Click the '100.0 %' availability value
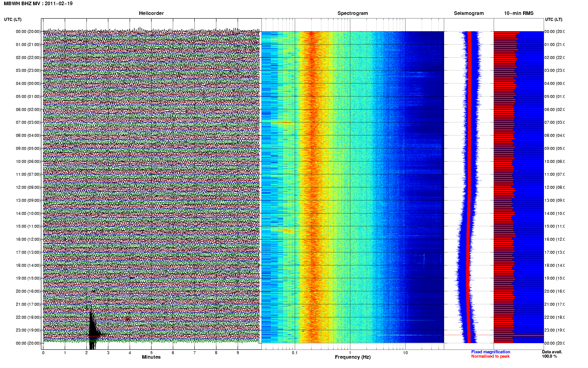 [x=549, y=356]
